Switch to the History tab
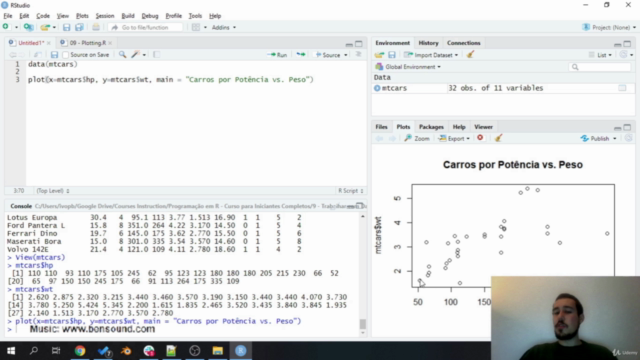Viewport: 640px width, 360px height. 428,43
